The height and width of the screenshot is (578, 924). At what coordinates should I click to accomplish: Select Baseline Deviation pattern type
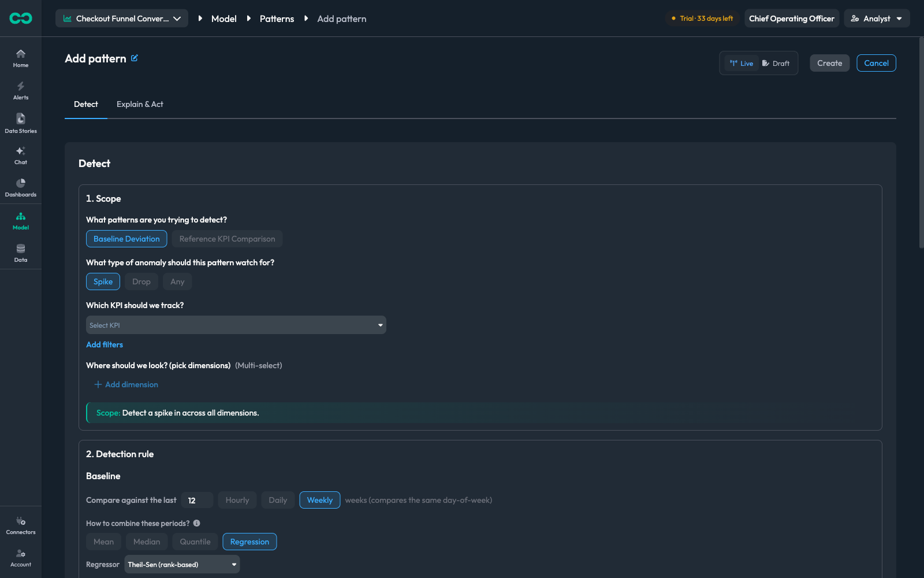coord(126,239)
